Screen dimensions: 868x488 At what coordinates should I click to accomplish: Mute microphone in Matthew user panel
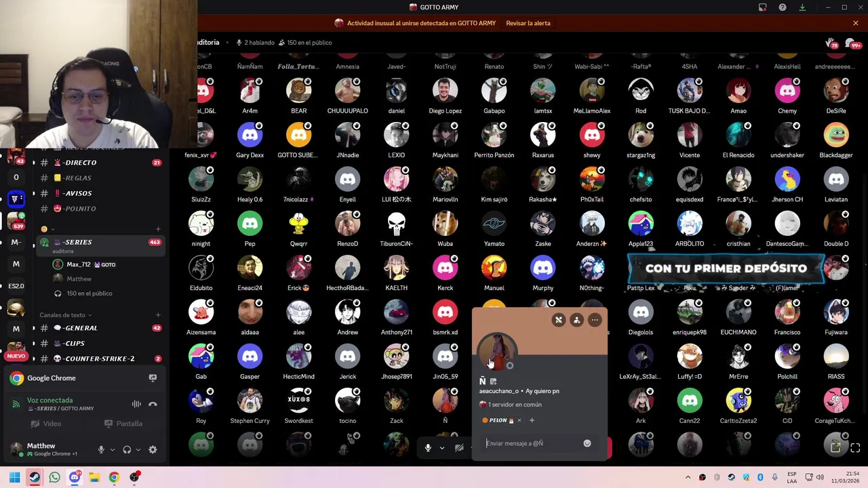coord(101,449)
